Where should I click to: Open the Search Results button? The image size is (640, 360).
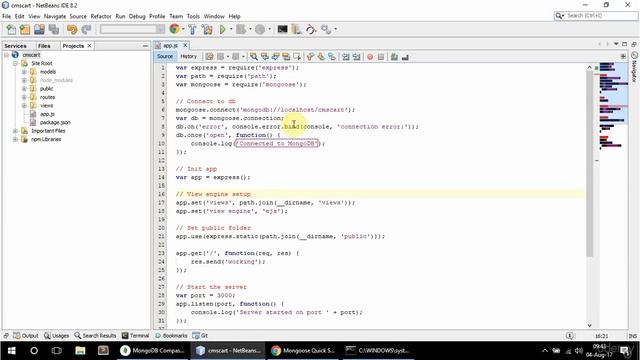95,336
